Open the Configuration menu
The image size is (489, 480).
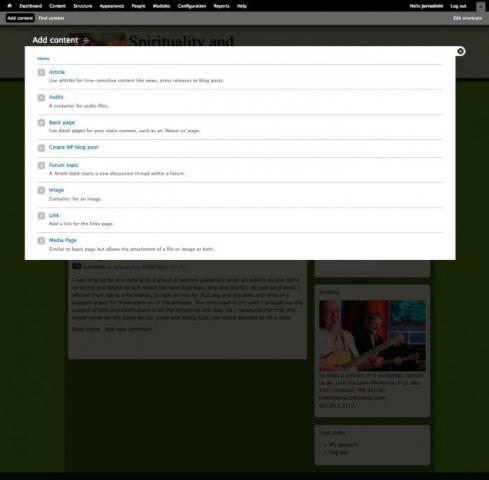click(192, 6)
